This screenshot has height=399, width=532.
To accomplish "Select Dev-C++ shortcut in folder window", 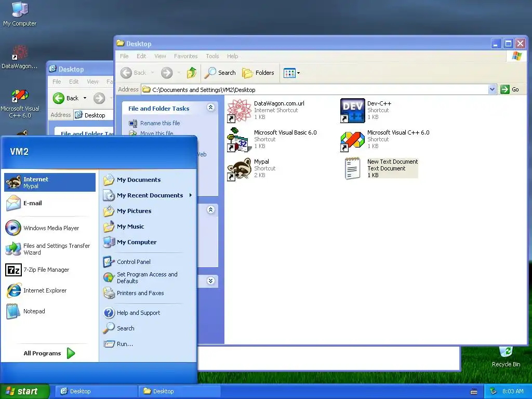I will pyautogui.click(x=366, y=110).
